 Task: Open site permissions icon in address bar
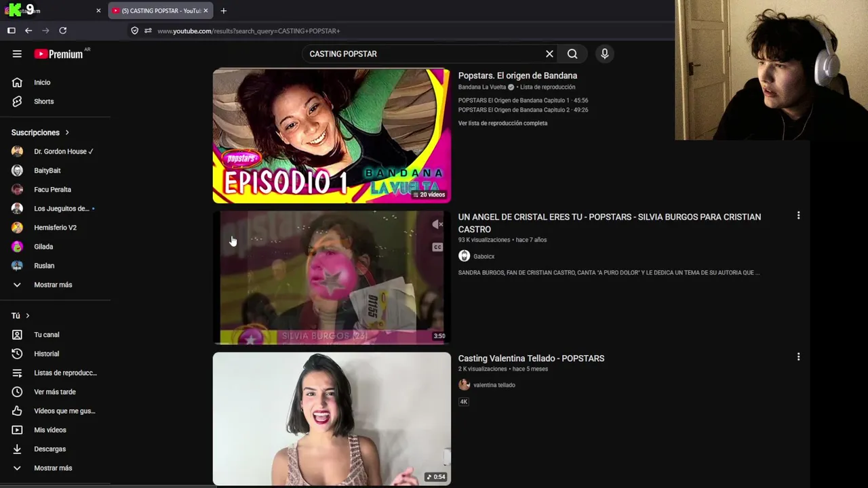(x=148, y=30)
